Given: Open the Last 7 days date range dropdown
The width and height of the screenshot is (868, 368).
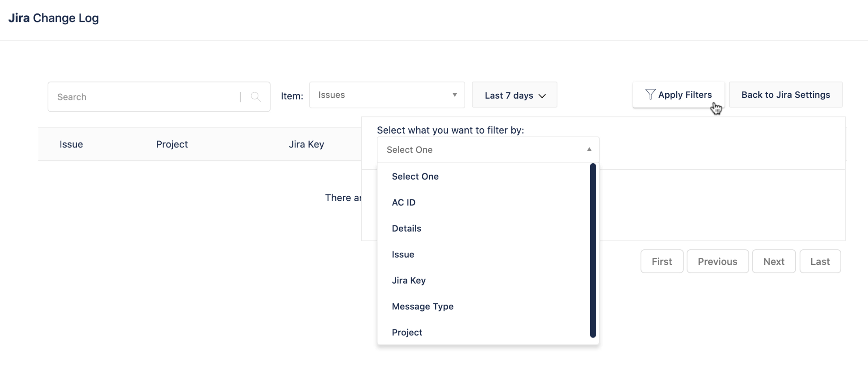Looking at the screenshot, I should click(514, 95).
